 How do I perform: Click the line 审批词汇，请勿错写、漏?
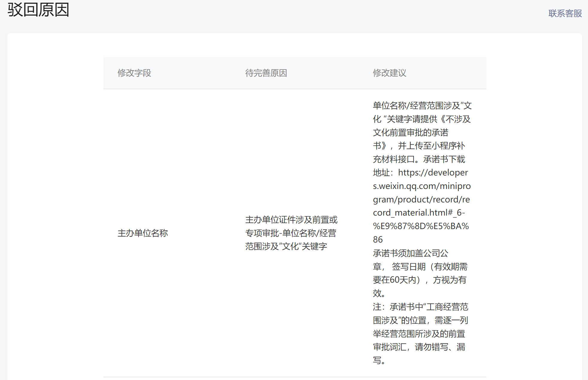click(x=419, y=347)
